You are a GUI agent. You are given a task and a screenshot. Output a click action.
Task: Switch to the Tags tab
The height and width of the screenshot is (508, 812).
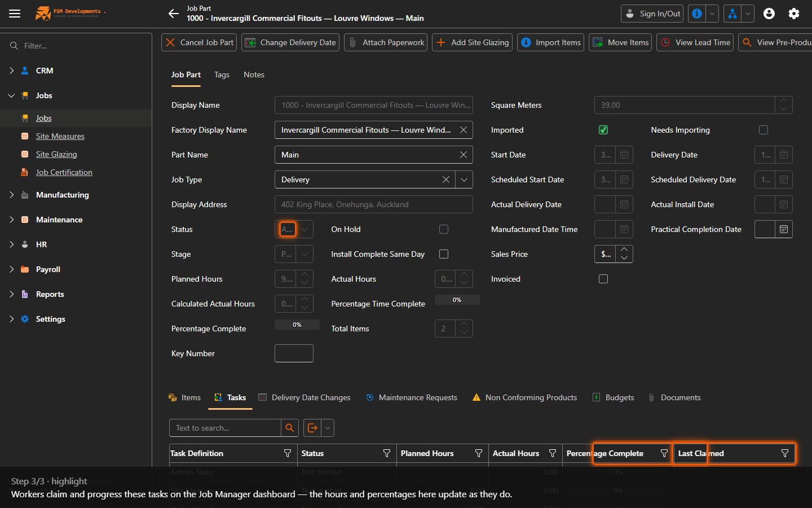pos(222,75)
